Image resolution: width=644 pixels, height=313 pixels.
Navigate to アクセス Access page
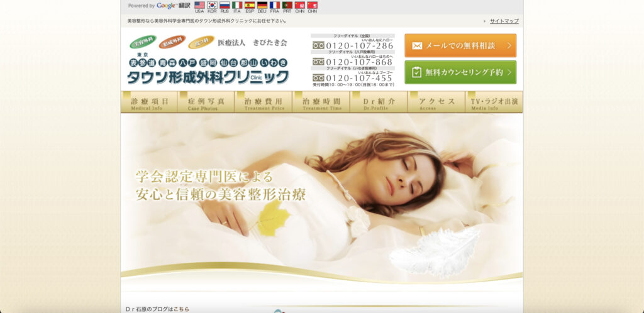click(x=436, y=102)
